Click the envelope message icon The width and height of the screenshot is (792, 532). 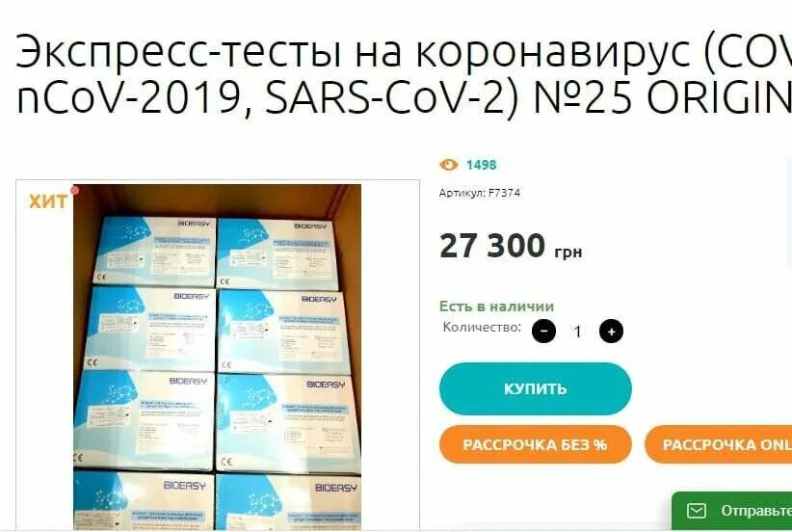point(696,511)
